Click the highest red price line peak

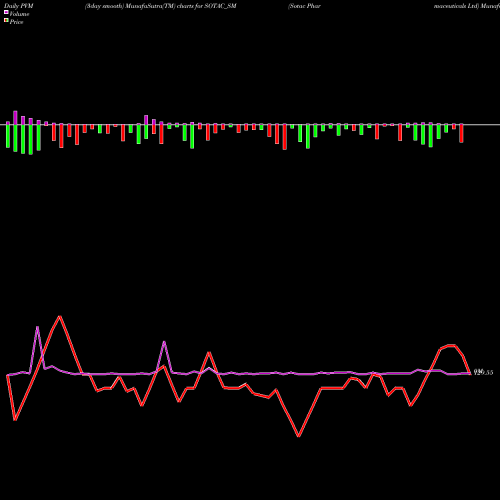60,316
